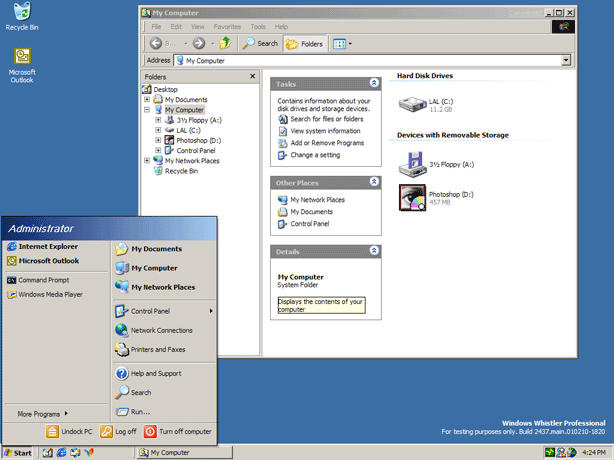Click Add or Remove Programs link
614x460 pixels.
coord(321,143)
